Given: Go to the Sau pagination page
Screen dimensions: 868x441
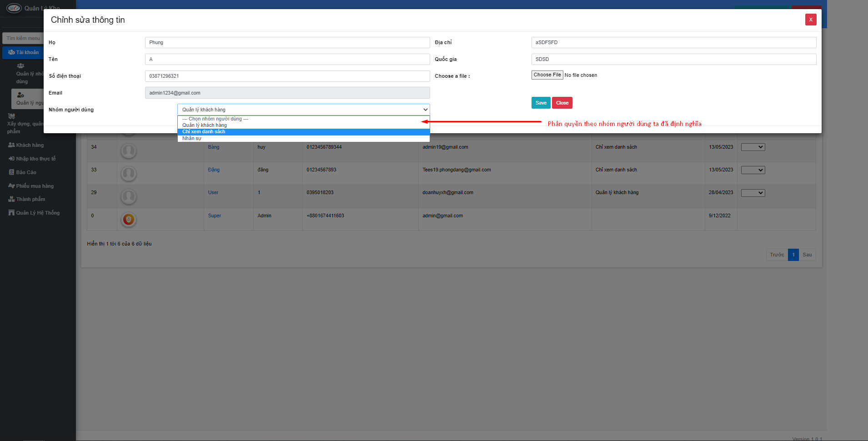Looking at the screenshot, I should (x=807, y=255).
